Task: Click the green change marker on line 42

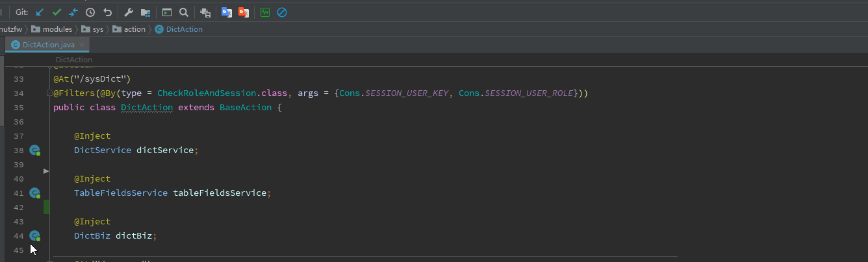Action: click(x=46, y=208)
